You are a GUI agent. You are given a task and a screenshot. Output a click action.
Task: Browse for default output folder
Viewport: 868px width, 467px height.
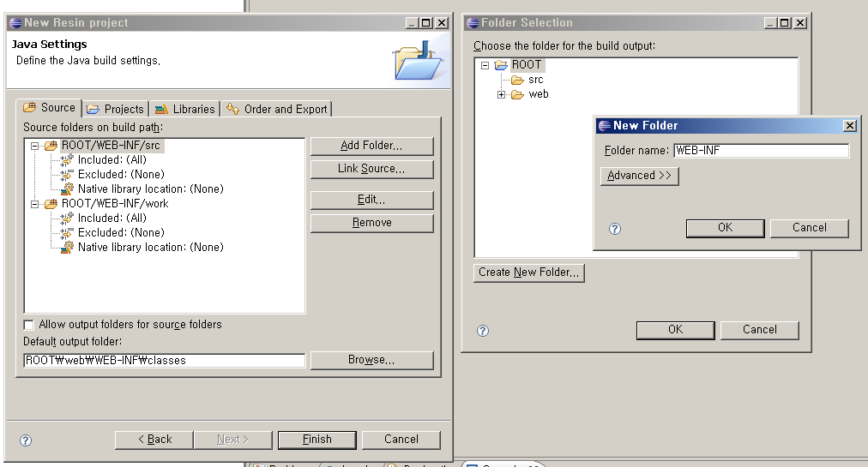pos(371,360)
